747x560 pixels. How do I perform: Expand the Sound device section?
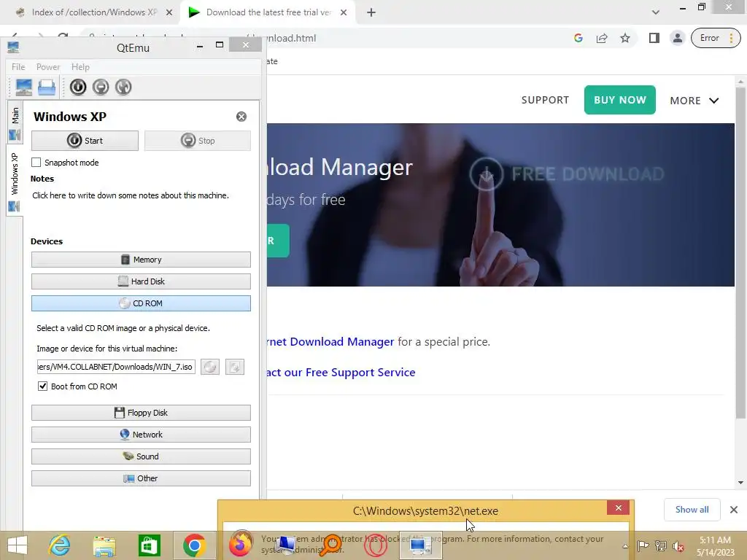pyautogui.click(x=141, y=456)
